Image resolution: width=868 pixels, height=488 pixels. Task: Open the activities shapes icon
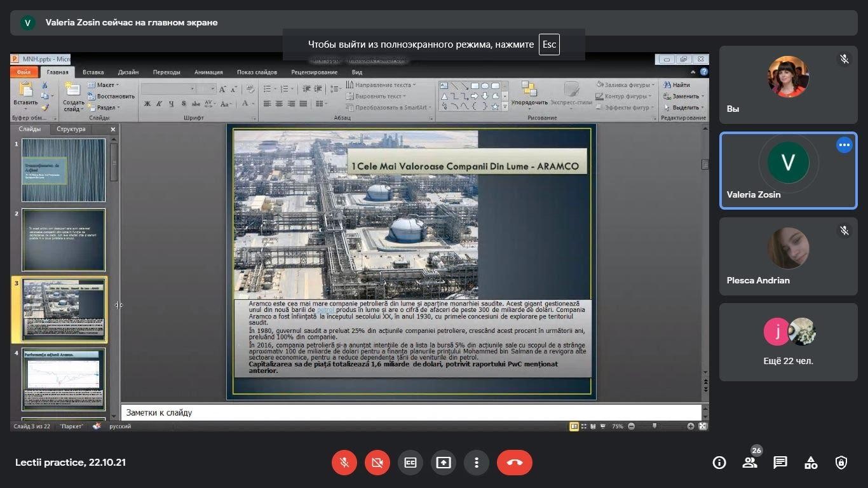pyautogui.click(x=810, y=463)
